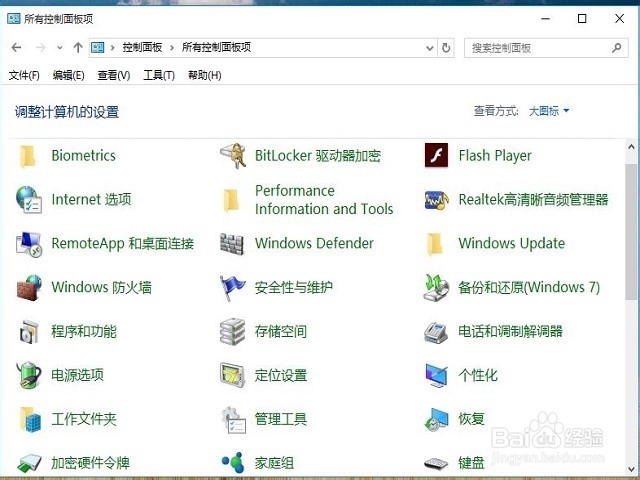Image resolution: width=640 pixels, height=480 pixels.
Task: Open the 恢复 icon
Action: [x=436, y=419]
